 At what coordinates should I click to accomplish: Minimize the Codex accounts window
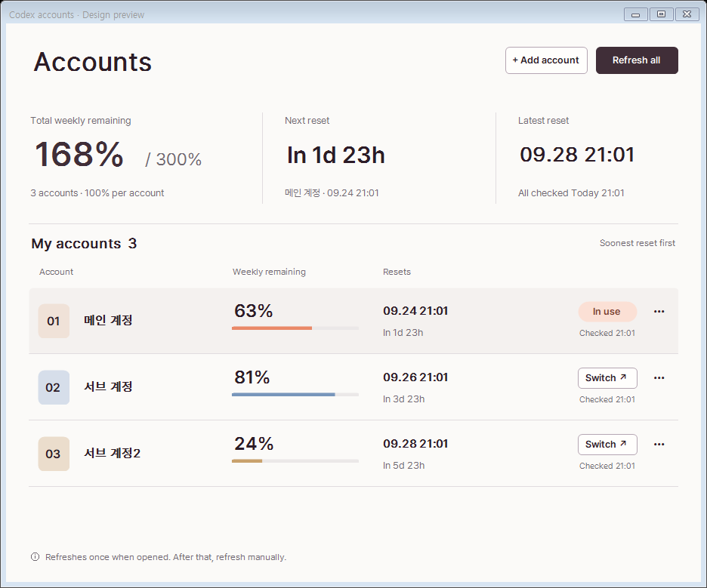point(636,14)
